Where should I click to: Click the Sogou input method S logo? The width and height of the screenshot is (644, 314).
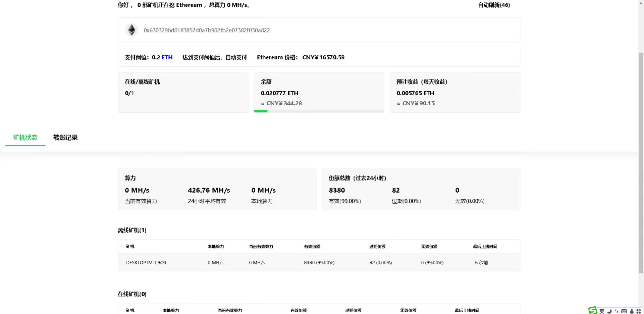coord(593,310)
